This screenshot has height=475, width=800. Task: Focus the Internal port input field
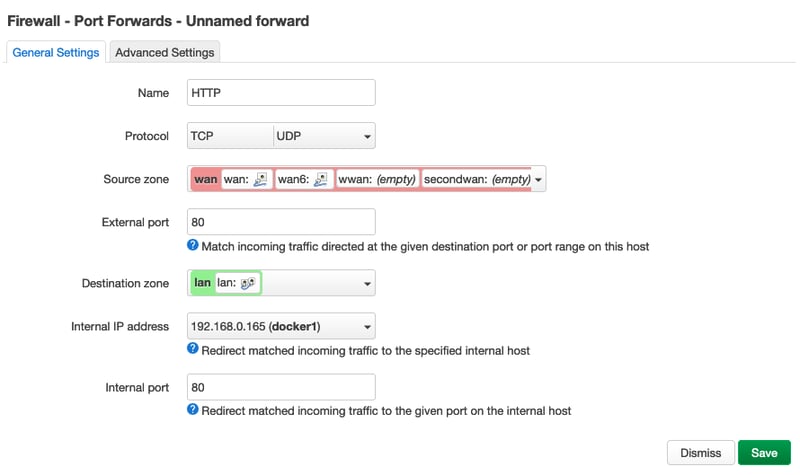281,387
